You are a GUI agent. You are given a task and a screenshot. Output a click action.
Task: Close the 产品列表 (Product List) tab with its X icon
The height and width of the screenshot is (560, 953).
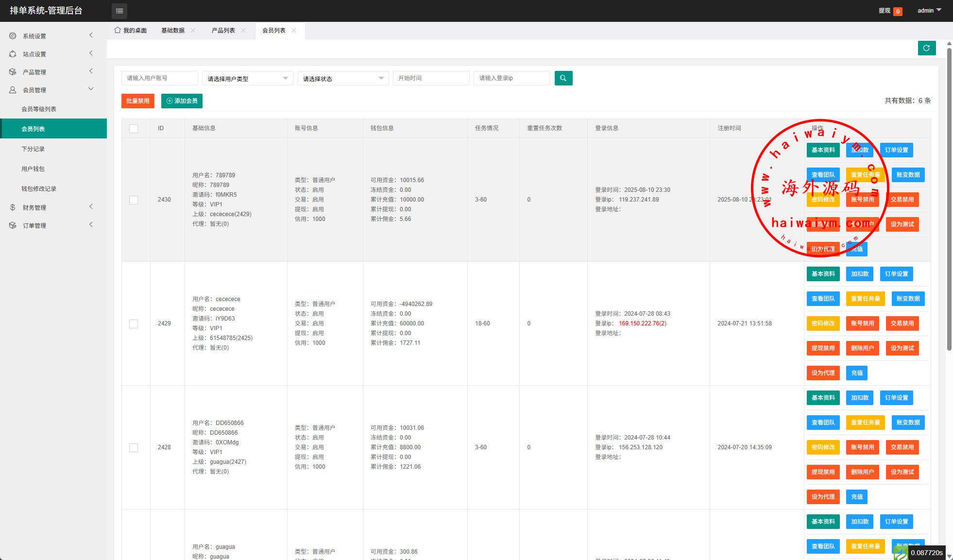point(243,31)
